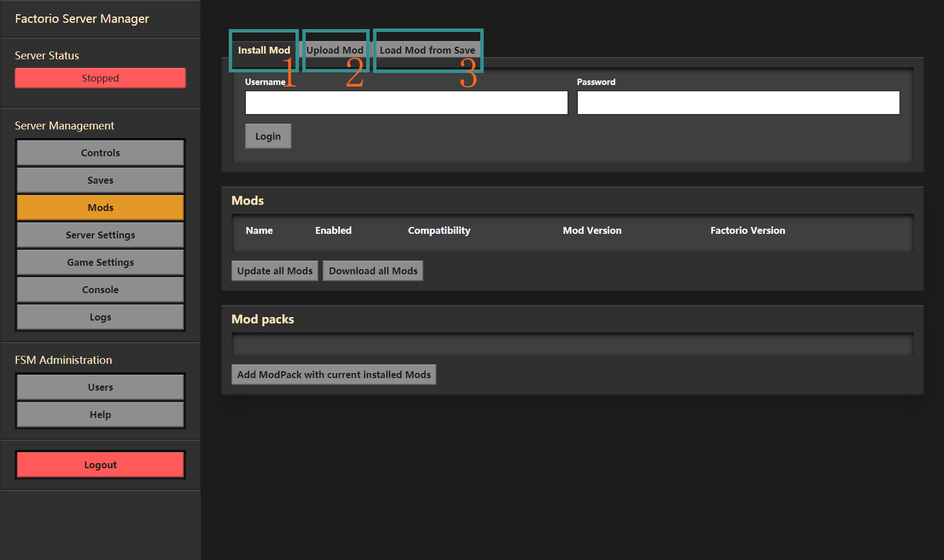The width and height of the screenshot is (944, 560).
Task: Click the Factorio Version column header
Action: (748, 230)
